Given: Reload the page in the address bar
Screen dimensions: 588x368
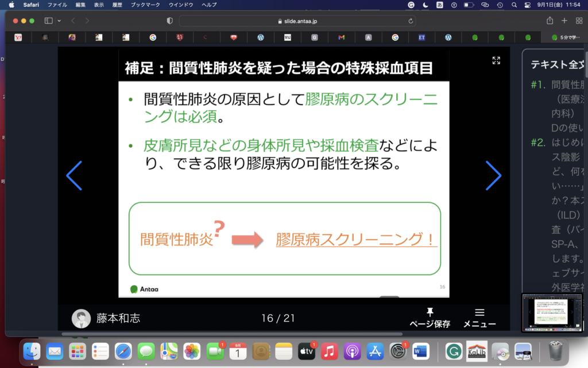Looking at the screenshot, I should (x=411, y=21).
